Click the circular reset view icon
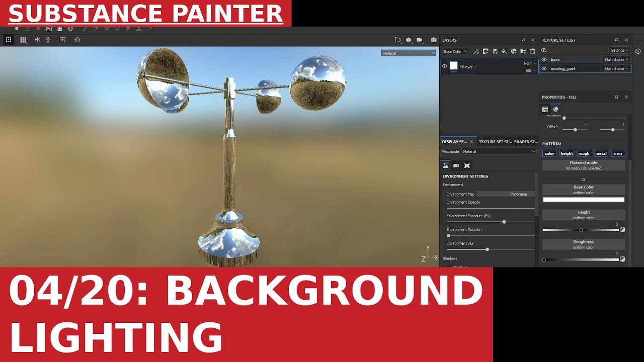Viewport: 644px width, 362px height. tap(77, 40)
